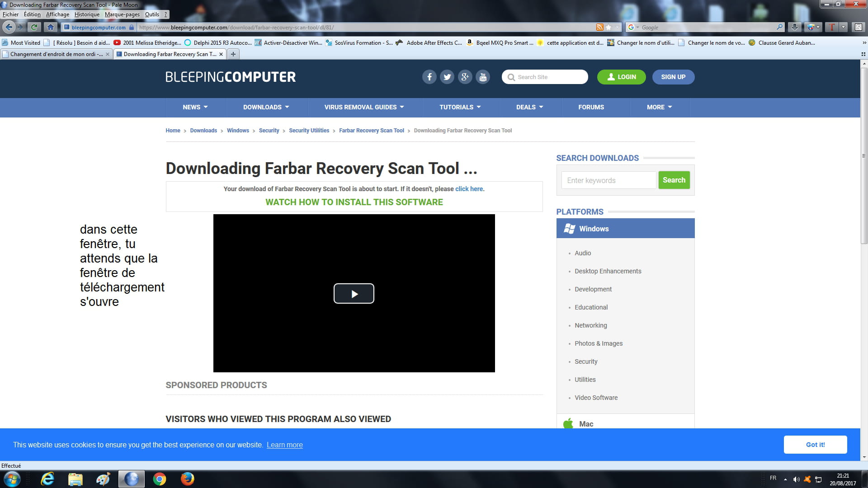868x488 pixels.
Task: Close the Changement d'endroit tab
Action: [x=108, y=54]
